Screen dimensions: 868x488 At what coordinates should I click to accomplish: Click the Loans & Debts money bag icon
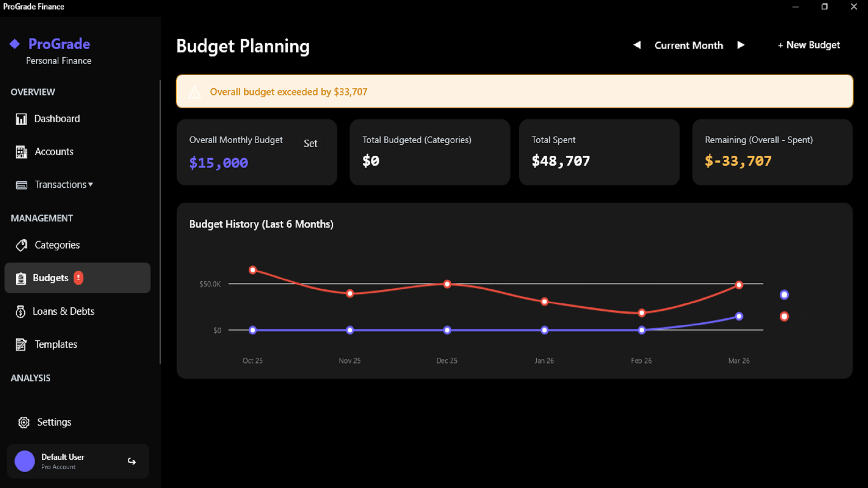click(20, 311)
